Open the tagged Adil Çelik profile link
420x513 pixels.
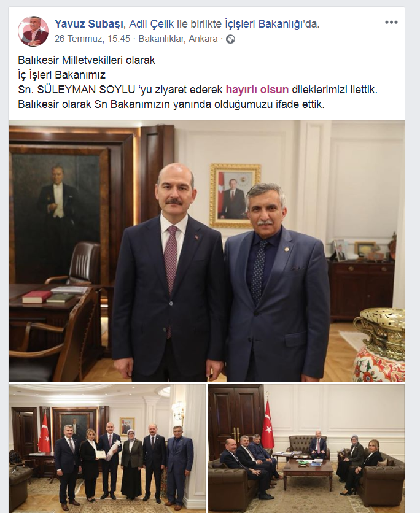click(x=152, y=23)
